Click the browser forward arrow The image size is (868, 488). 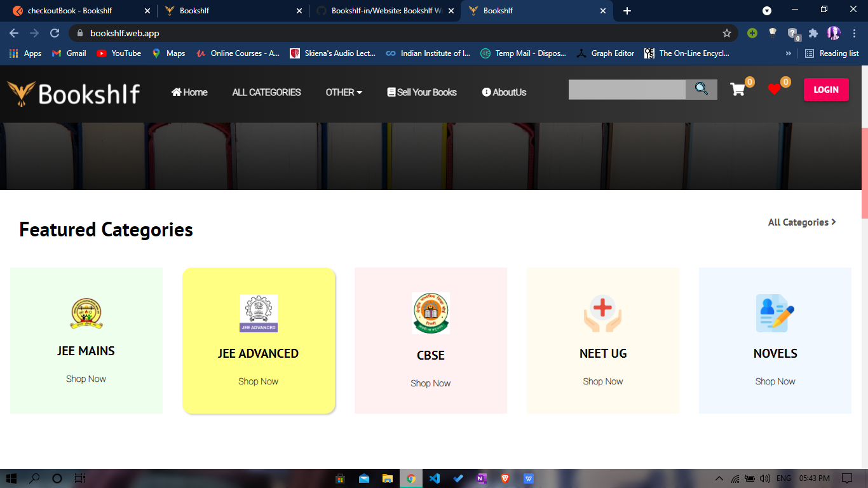tap(34, 33)
